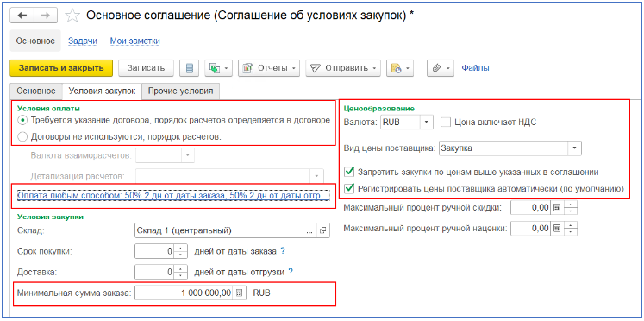Click the Максимальный процент ручной скидки field

[530, 208]
